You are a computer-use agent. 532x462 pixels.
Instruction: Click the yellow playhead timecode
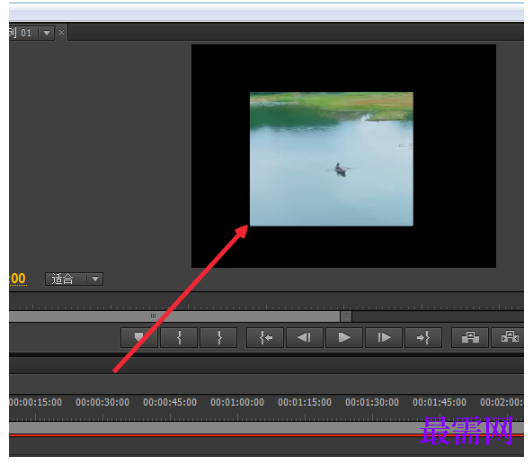[x=18, y=279]
